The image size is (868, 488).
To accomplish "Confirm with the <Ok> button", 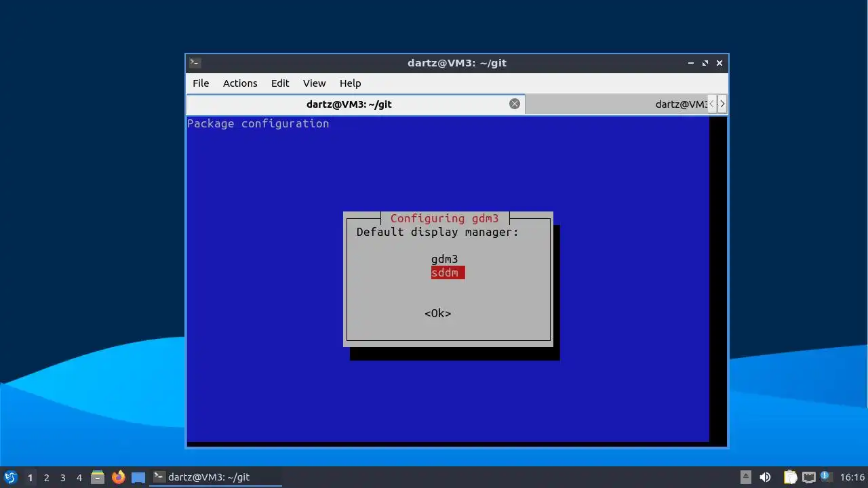I will click(x=438, y=313).
